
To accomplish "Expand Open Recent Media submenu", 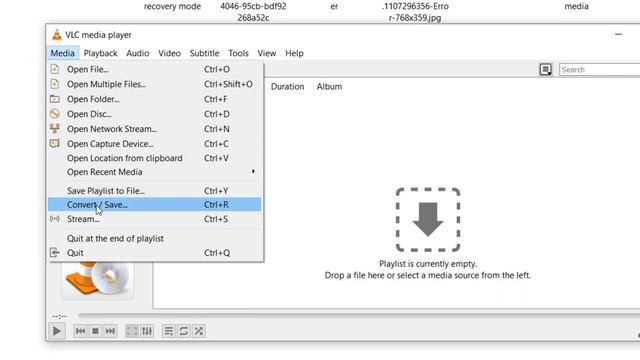I will [x=155, y=172].
